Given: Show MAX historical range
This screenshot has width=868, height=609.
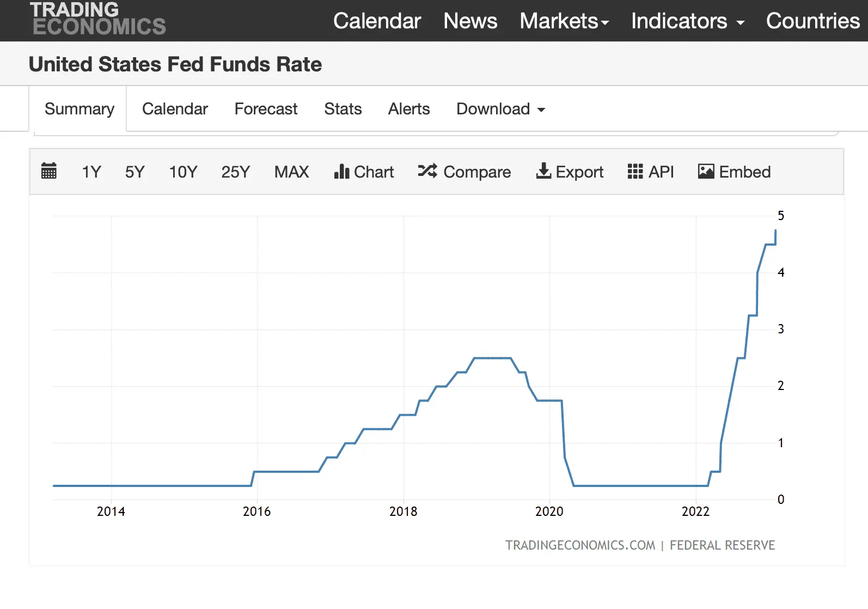Looking at the screenshot, I should (x=291, y=172).
